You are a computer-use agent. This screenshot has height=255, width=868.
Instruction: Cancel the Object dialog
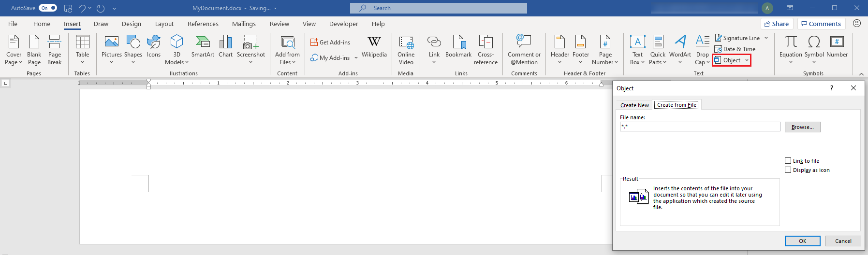843,241
